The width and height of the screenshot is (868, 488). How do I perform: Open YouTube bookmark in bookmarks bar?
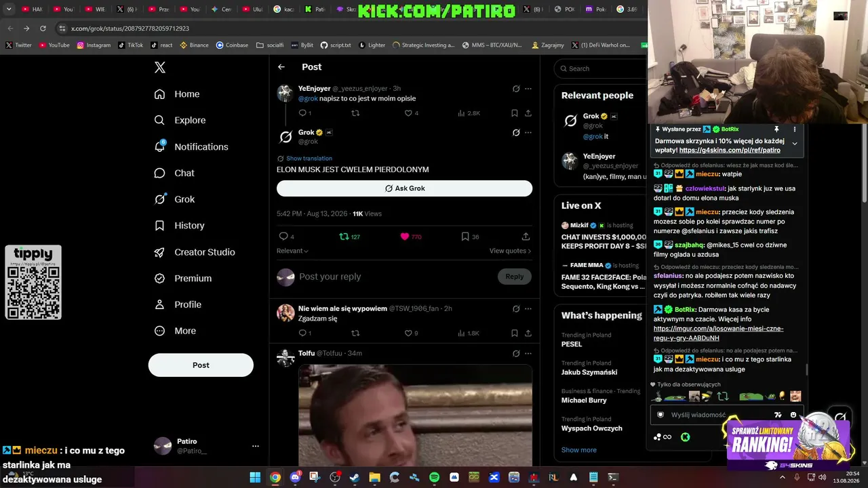[54, 45]
